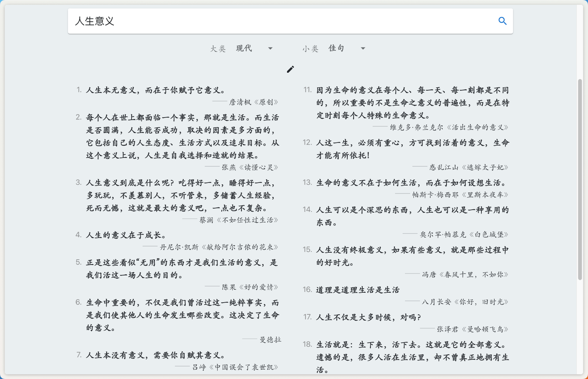Expand the category arrow next to 现代
This screenshot has width=588, height=379.
pyautogui.click(x=270, y=48)
